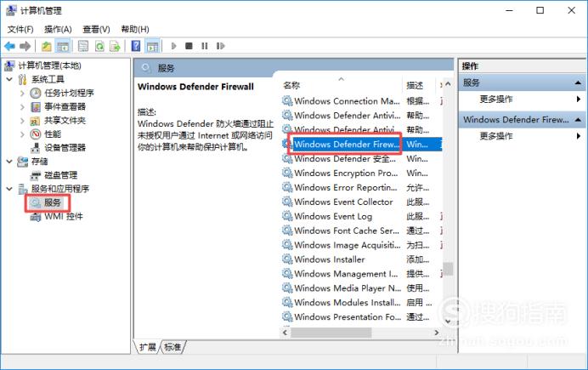This screenshot has width=588, height=370.
Task: Select 性能 in the tree
Action: pos(53,134)
